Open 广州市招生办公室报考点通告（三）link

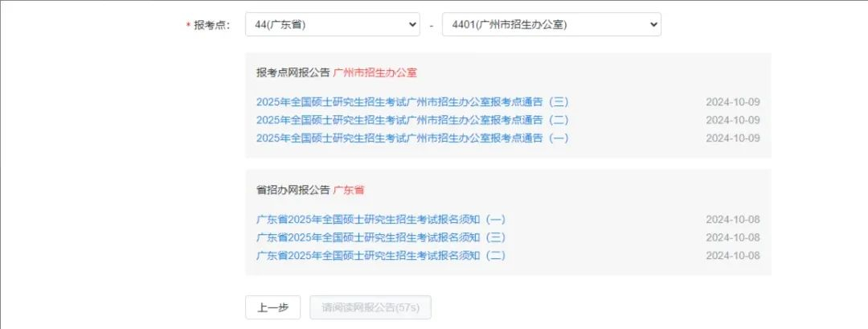coord(412,102)
